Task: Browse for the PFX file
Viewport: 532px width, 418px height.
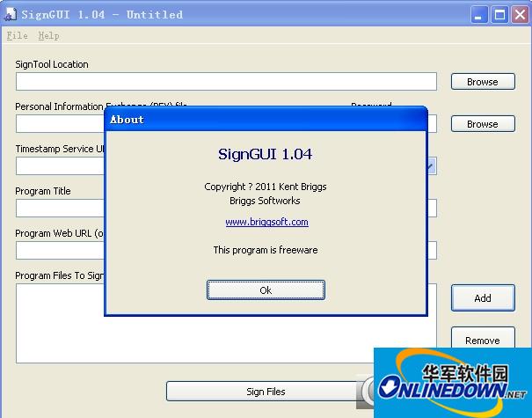Action: pyautogui.click(x=483, y=124)
